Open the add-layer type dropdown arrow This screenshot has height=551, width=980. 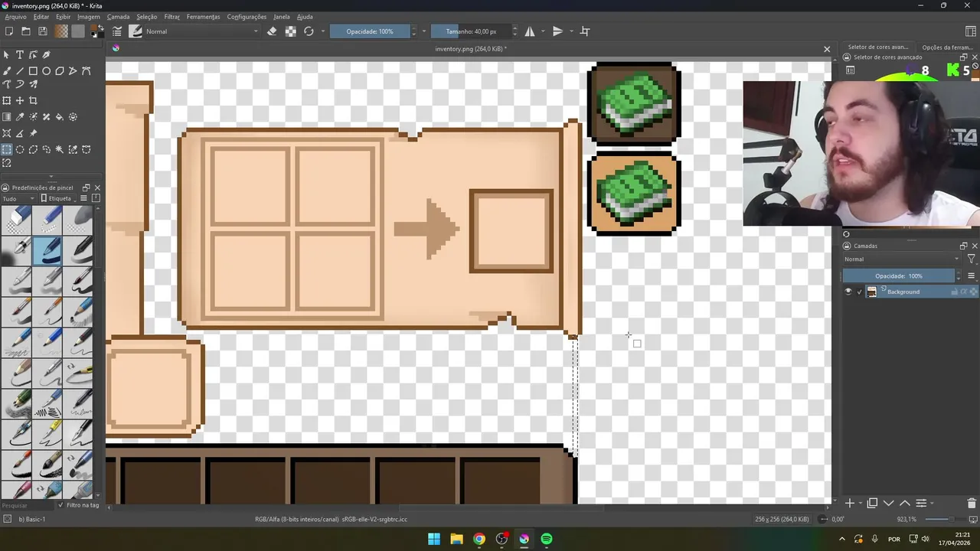pyautogui.click(x=859, y=504)
